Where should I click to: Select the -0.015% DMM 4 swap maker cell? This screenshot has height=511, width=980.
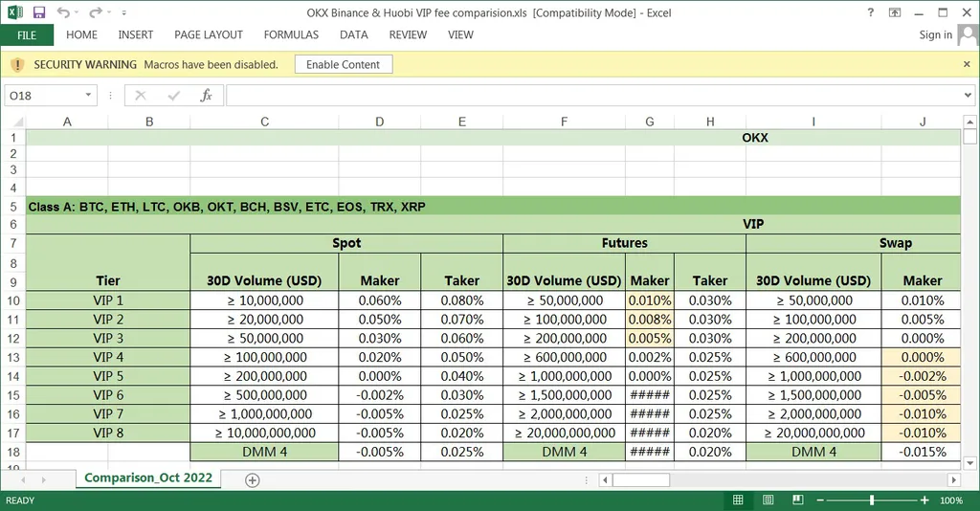[x=922, y=452]
